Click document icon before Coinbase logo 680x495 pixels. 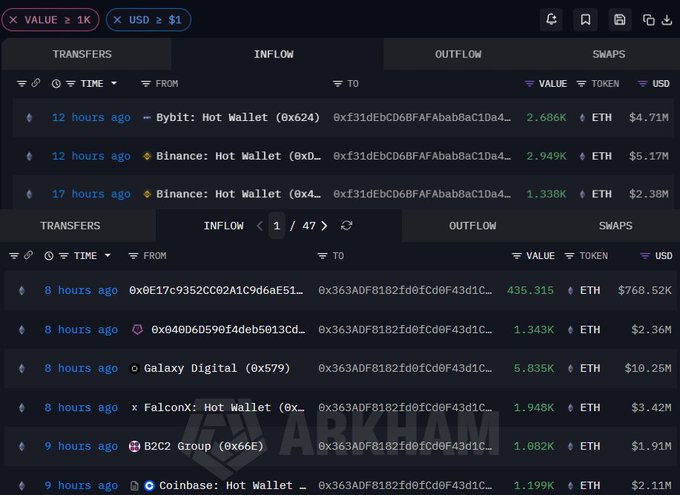134,486
